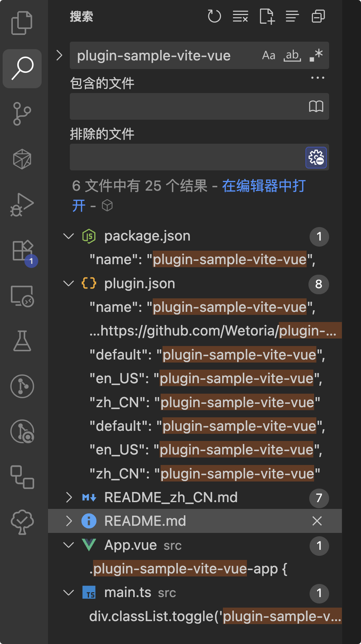
Task: Collapse plugin.json search results
Action: [x=69, y=284]
